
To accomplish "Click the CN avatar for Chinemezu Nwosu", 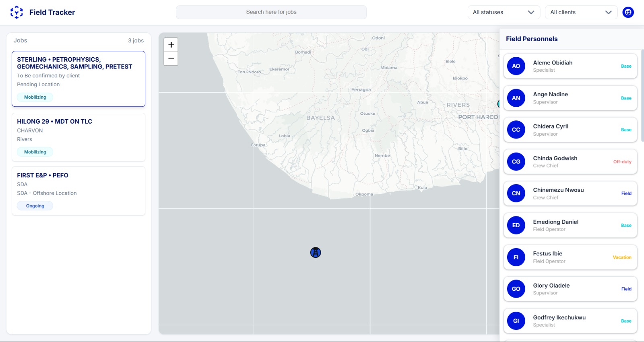I will point(516,193).
